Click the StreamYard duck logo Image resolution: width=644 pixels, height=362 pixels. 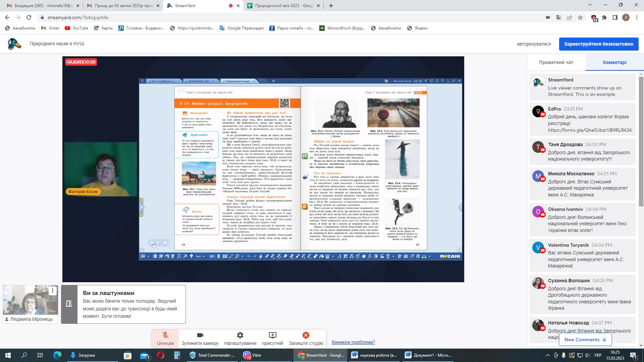pyautogui.click(x=14, y=44)
